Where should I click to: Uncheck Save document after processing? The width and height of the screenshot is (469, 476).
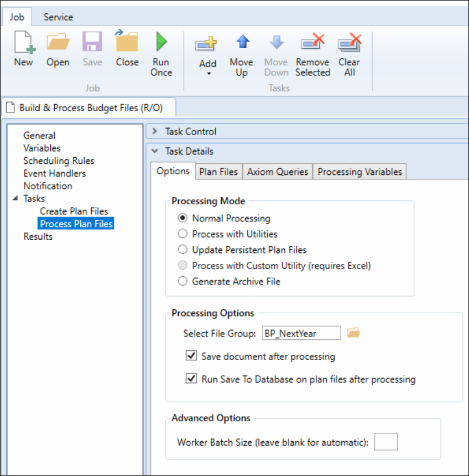pos(191,356)
